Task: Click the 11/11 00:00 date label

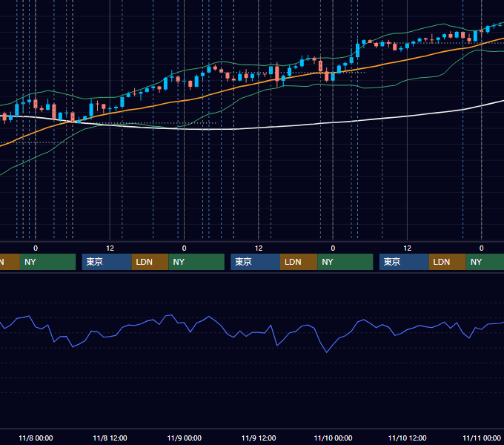Action: click(482, 438)
